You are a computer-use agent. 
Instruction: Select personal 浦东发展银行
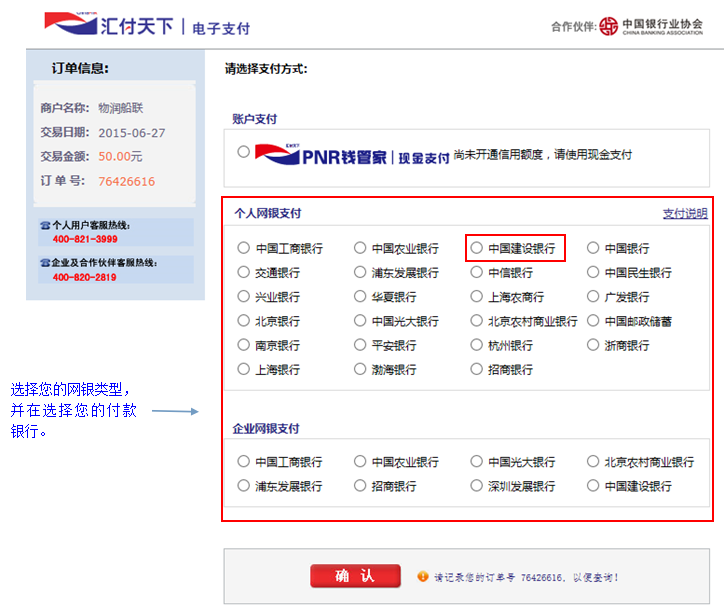[x=360, y=272]
